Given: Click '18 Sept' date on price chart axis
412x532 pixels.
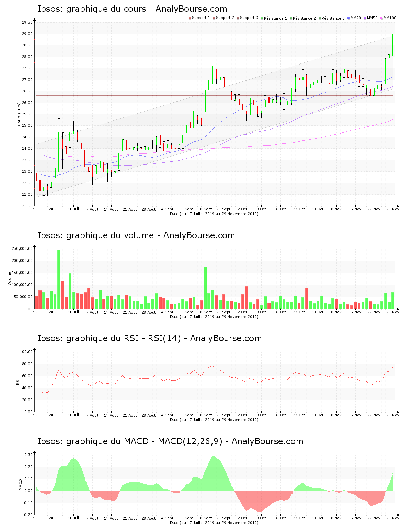Looking at the screenshot, I should pos(205,209).
